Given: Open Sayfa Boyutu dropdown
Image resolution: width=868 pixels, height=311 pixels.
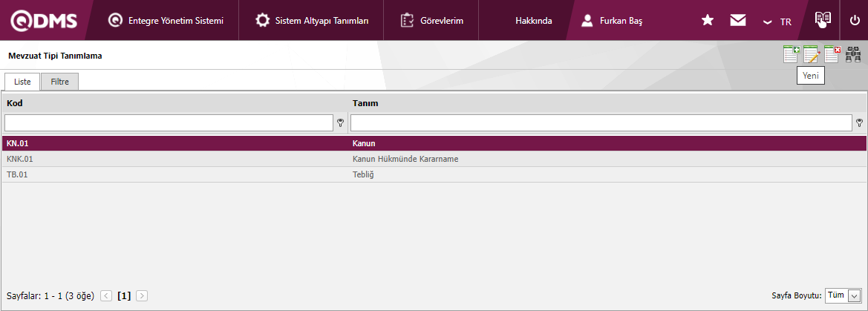Looking at the screenshot, I should pos(843,295).
